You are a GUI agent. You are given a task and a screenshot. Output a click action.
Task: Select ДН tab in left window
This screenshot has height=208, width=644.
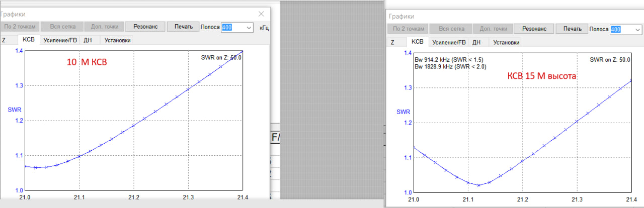(88, 40)
